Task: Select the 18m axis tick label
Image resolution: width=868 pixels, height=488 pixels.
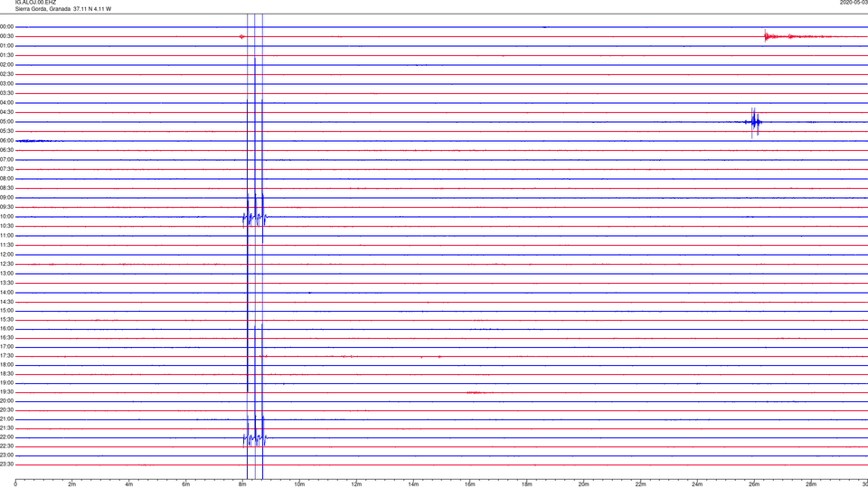Action: tap(527, 484)
